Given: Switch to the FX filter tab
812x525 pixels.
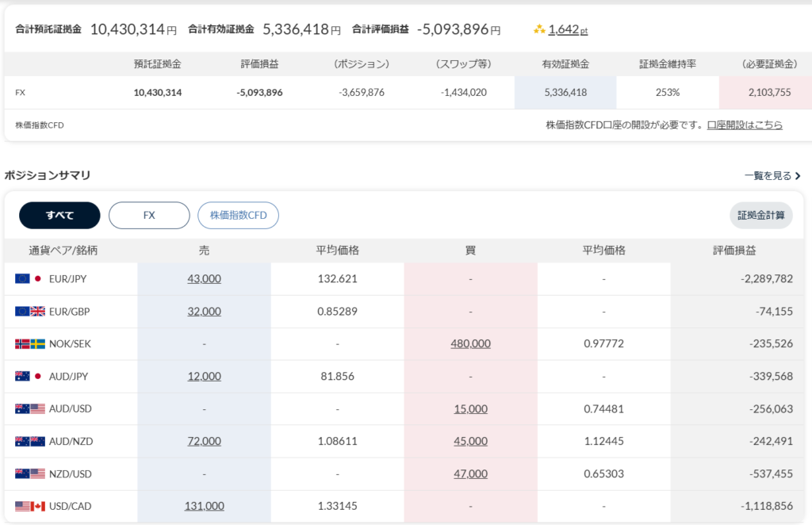Looking at the screenshot, I should [149, 215].
